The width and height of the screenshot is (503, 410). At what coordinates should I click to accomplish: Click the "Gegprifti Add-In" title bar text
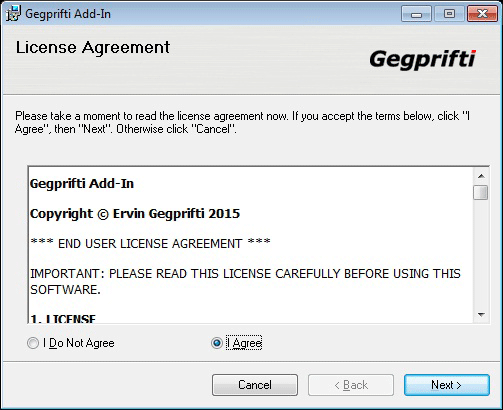point(68,14)
